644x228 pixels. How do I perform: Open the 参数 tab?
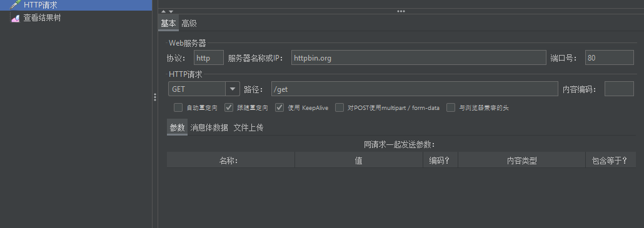pos(177,127)
